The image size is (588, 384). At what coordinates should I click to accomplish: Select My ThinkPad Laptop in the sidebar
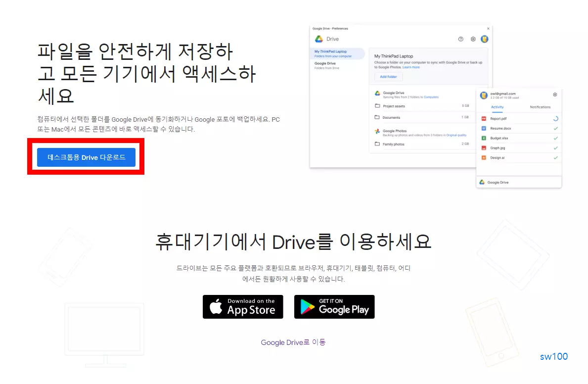click(x=331, y=51)
